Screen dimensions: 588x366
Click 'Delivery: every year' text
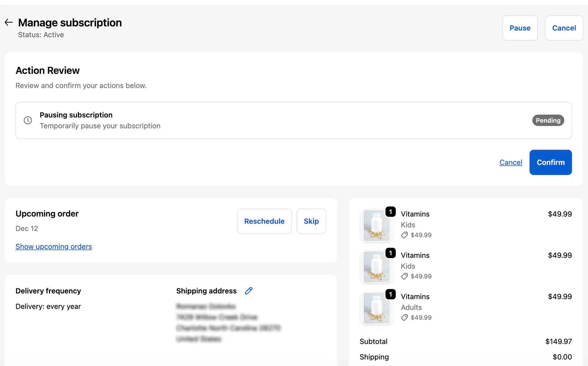(48, 306)
